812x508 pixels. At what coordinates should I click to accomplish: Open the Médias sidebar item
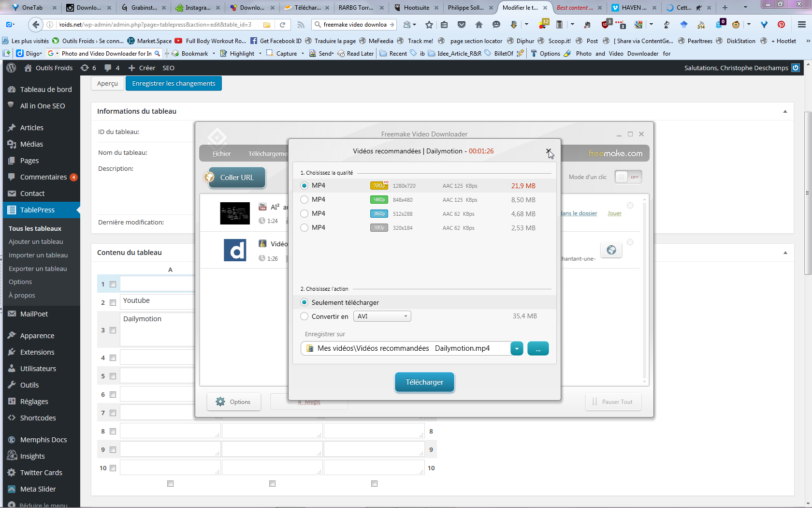click(x=42, y=144)
